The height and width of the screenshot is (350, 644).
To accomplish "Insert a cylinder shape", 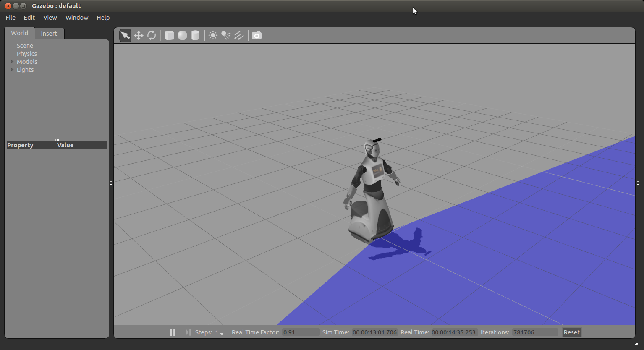I will point(195,36).
